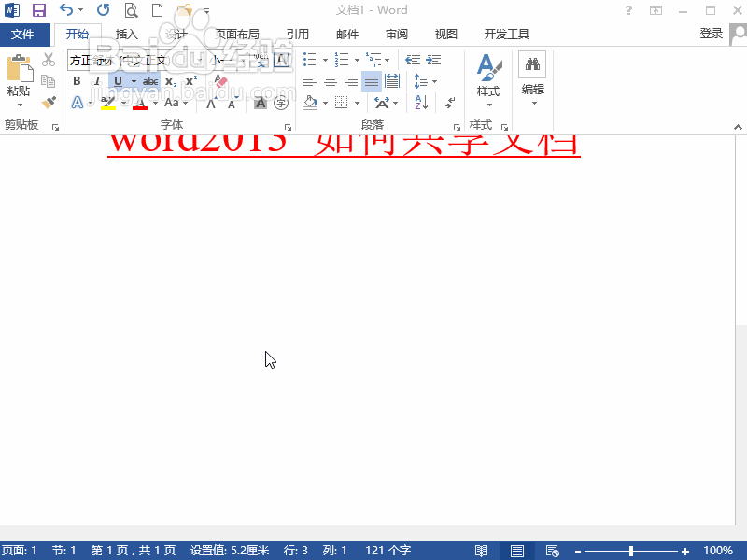Open the font name dropdown

coord(200,61)
